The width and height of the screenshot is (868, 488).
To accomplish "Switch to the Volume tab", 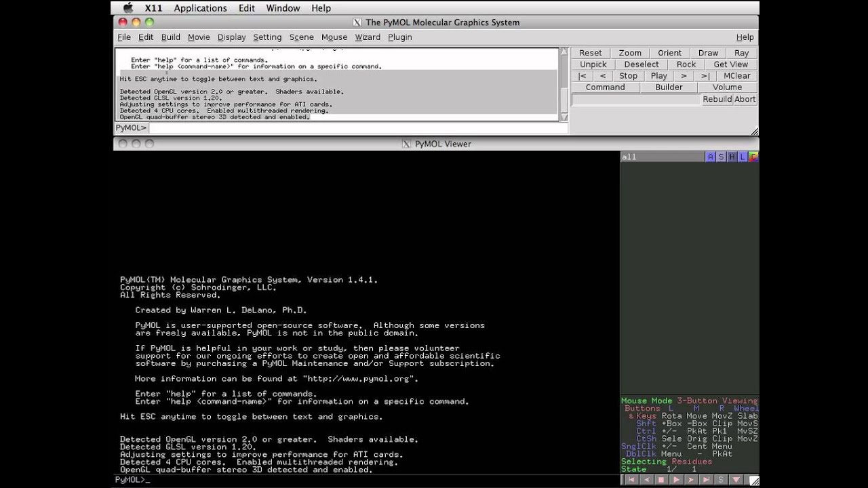I will point(727,87).
